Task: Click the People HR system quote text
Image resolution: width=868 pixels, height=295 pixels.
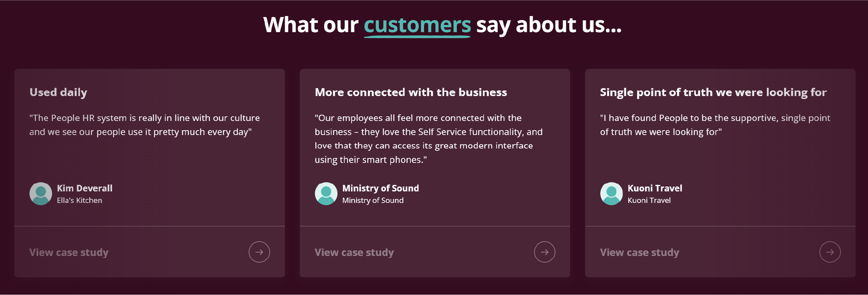Action: coord(145,125)
